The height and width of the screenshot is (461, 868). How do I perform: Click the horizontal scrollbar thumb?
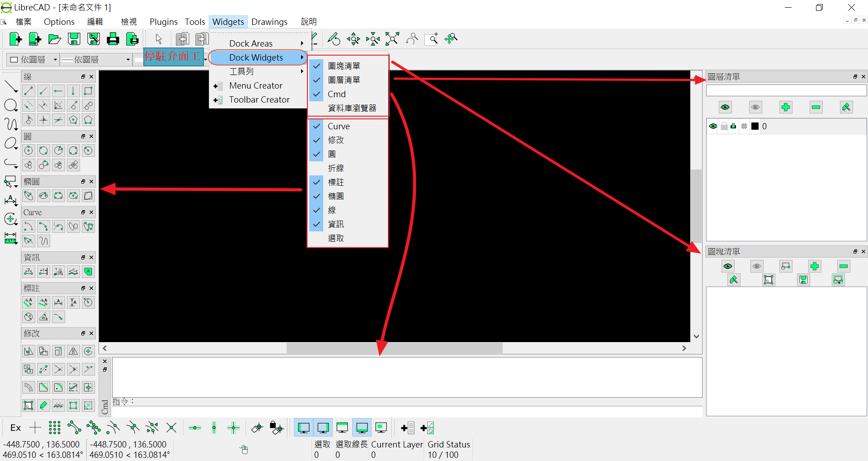point(395,348)
